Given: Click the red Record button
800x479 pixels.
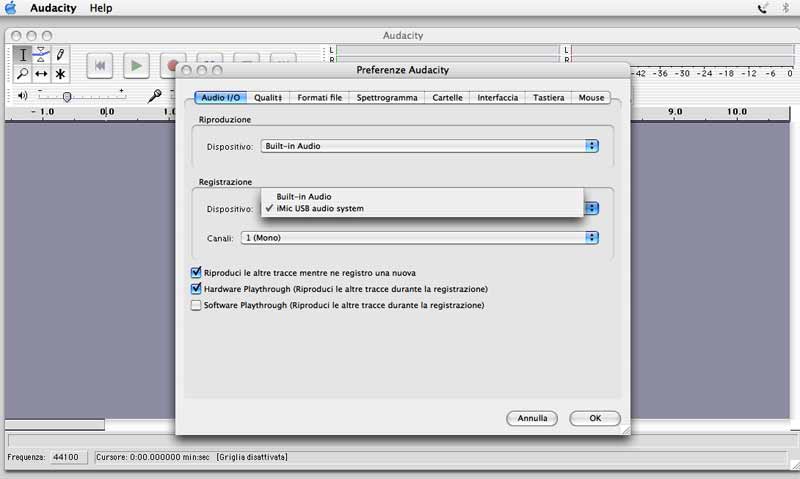Looking at the screenshot, I should [172, 65].
